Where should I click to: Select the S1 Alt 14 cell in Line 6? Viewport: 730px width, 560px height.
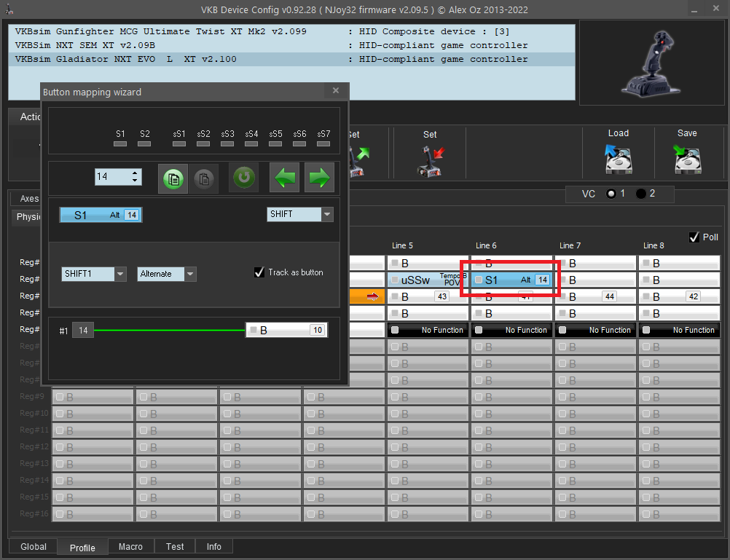[511, 280]
